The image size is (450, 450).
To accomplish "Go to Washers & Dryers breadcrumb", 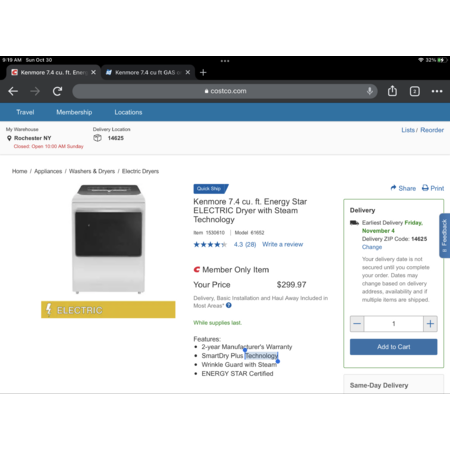I will coord(92,171).
